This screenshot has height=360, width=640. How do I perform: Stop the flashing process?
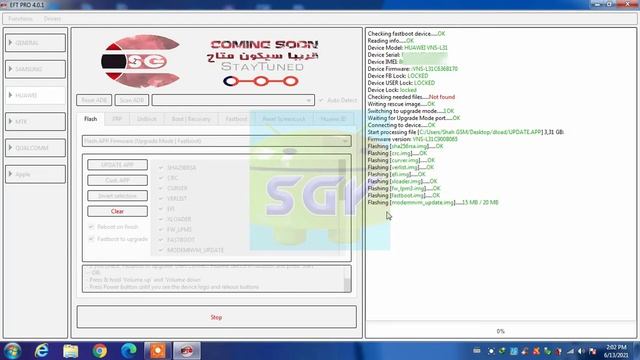click(x=217, y=317)
